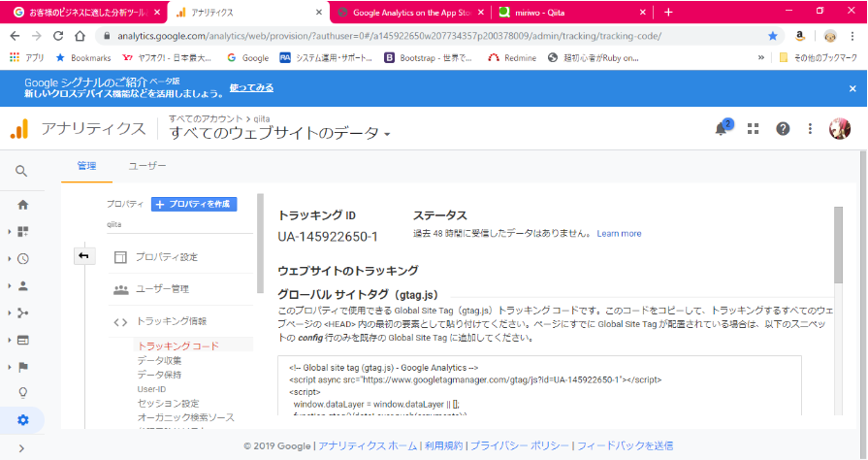Open the Customization dashboard icon in sidebar

(x=22, y=232)
